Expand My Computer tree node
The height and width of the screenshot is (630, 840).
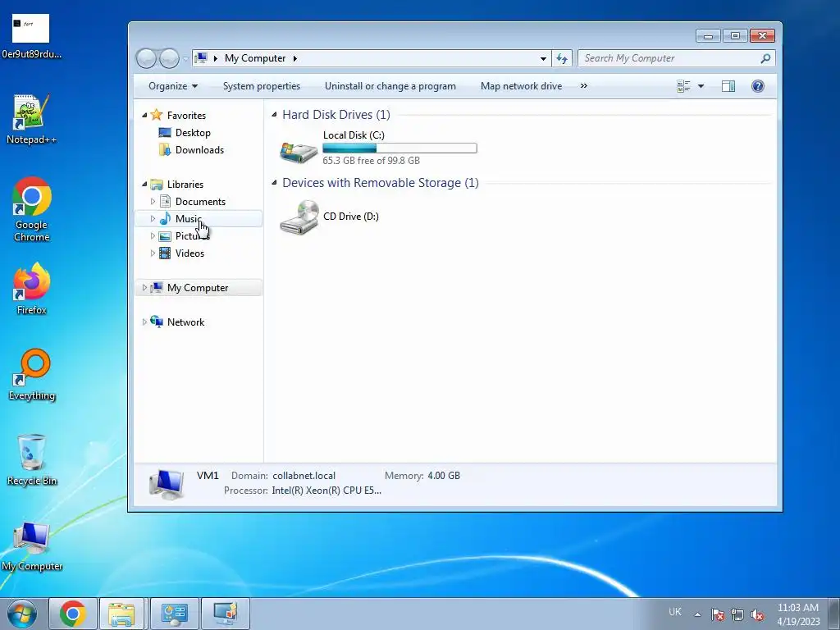[x=144, y=288]
